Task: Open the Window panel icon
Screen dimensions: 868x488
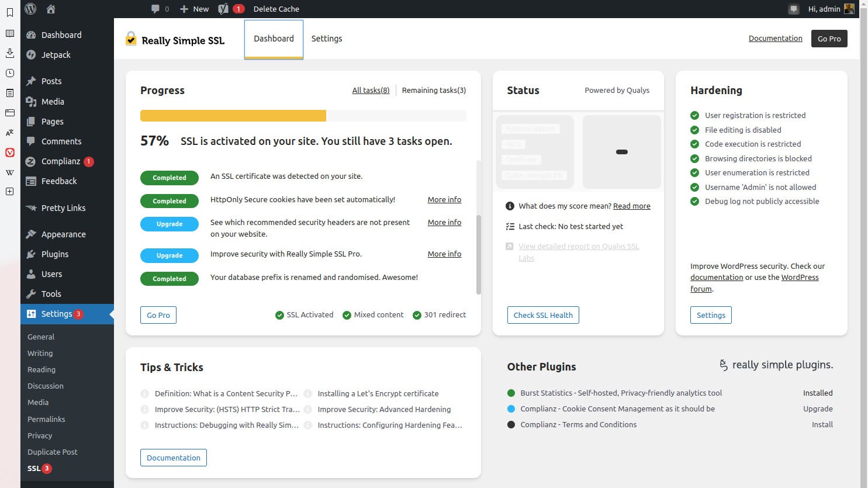Action: pyautogui.click(x=9, y=113)
